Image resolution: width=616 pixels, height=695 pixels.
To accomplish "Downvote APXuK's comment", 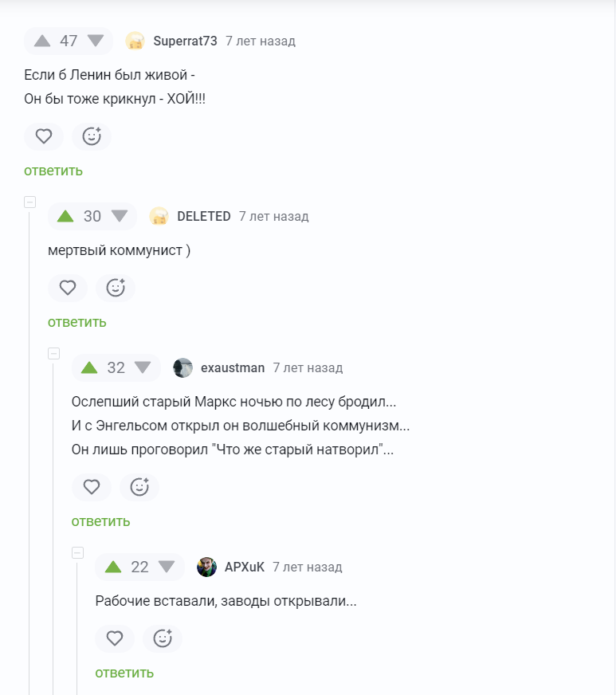I will pos(167,567).
